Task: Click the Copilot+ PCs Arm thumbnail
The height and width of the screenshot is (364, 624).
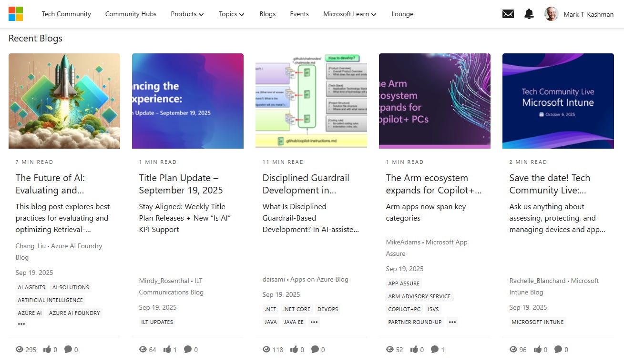Action: tap(435, 101)
